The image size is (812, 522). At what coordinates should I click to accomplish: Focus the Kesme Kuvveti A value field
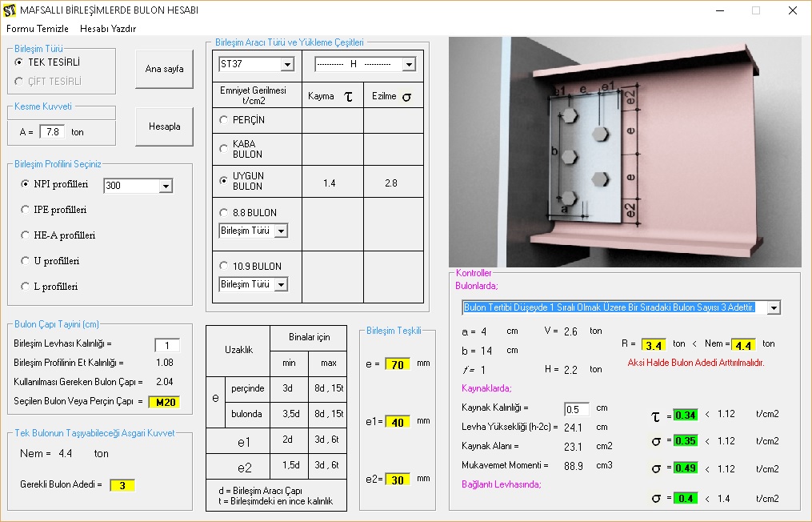52,131
